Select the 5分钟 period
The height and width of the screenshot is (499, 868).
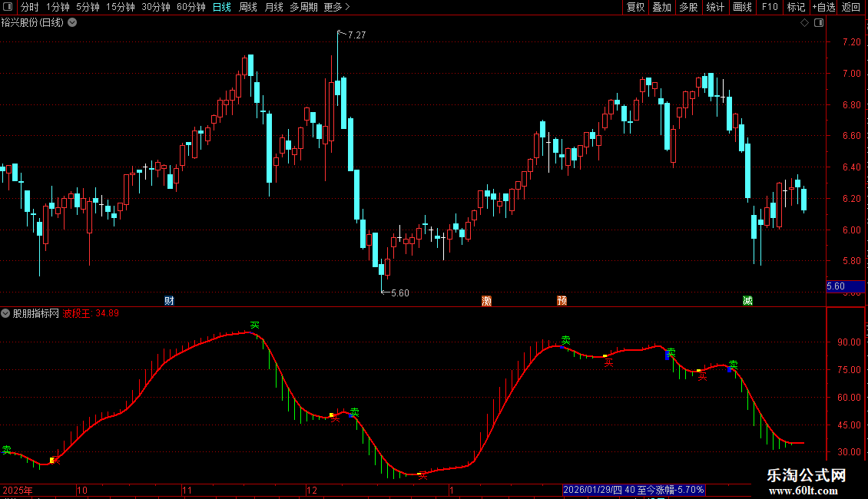pos(88,7)
